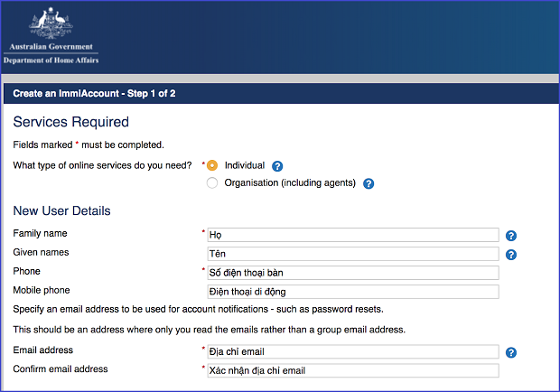Image resolution: width=560 pixels, height=392 pixels.
Task: Click the 'Family name' label
Action: 40,234
